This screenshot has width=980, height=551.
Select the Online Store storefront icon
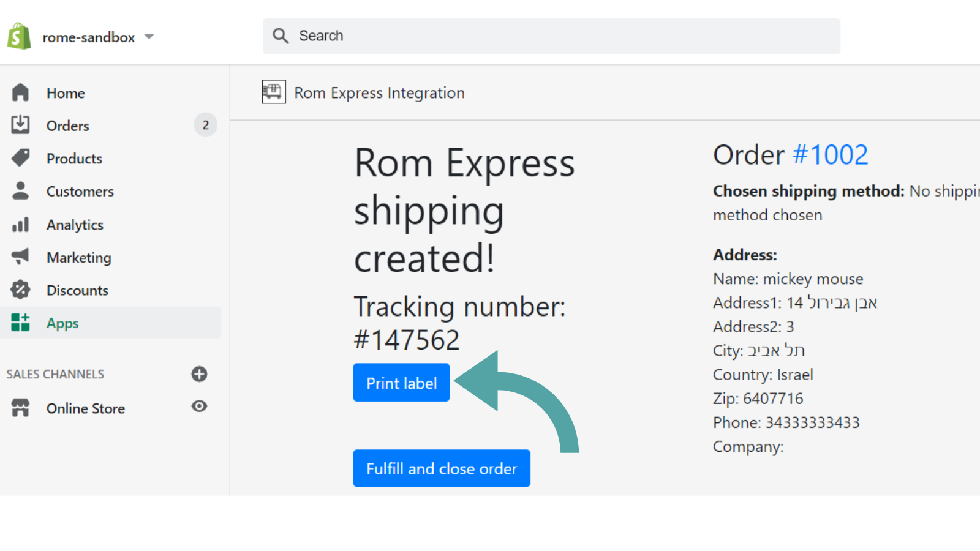click(x=20, y=408)
